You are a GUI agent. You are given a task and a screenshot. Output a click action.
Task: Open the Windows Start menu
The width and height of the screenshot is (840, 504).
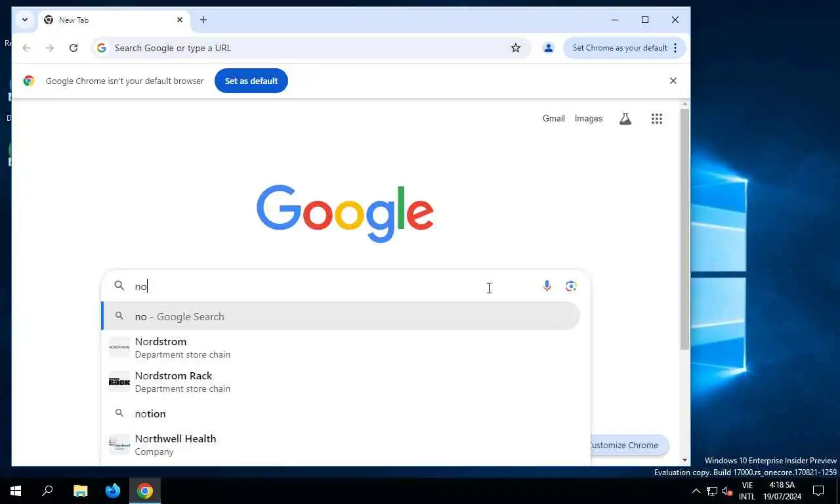(16, 491)
